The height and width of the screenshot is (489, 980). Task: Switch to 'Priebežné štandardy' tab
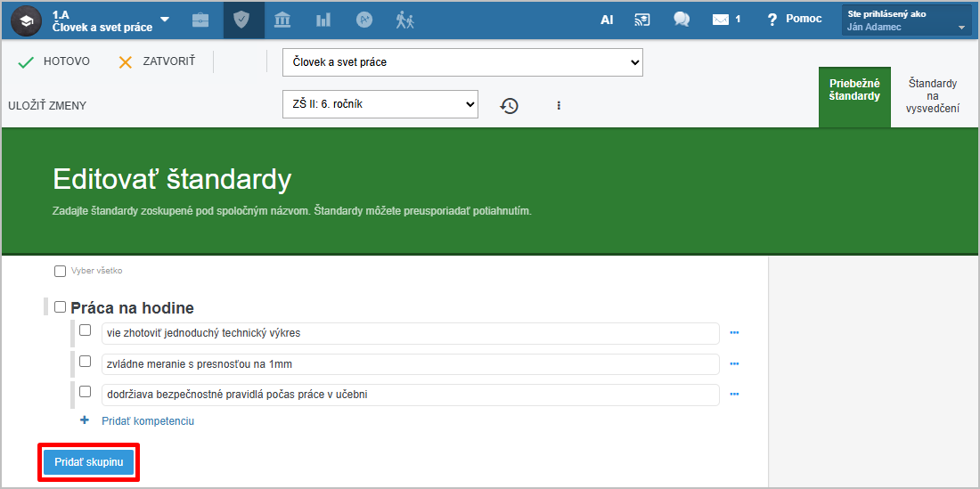(854, 90)
